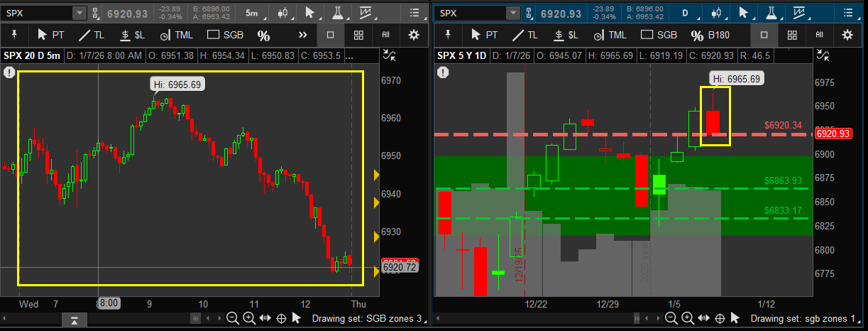Click zoom out magnifier under left chart
The width and height of the screenshot is (868, 331).
click(x=232, y=319)
